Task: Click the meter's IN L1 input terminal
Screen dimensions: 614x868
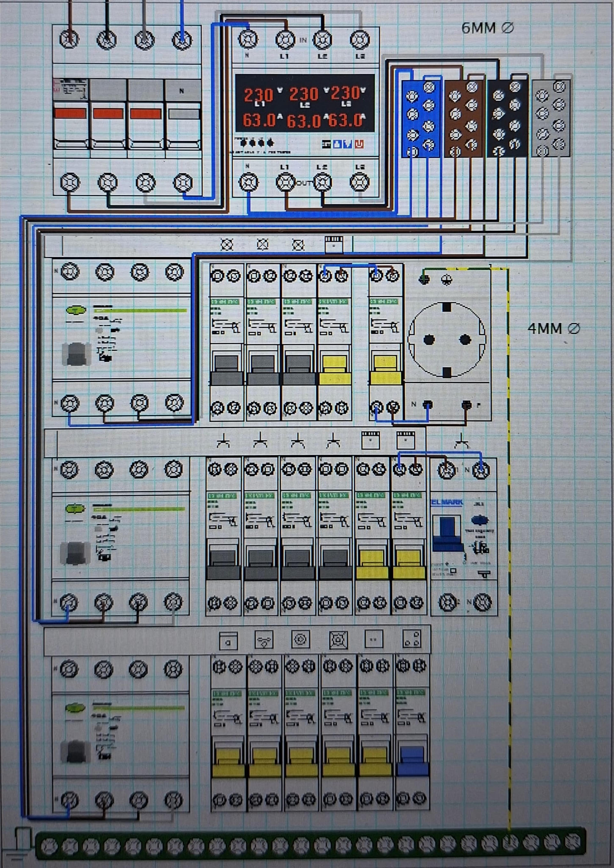Action: click(x=285, y=39)
